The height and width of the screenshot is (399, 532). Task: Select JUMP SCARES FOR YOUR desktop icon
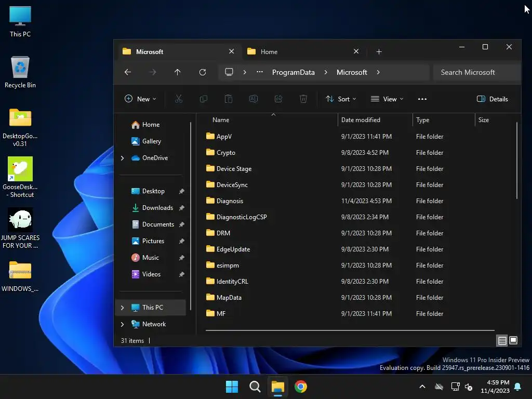click(x=20, y=229)
